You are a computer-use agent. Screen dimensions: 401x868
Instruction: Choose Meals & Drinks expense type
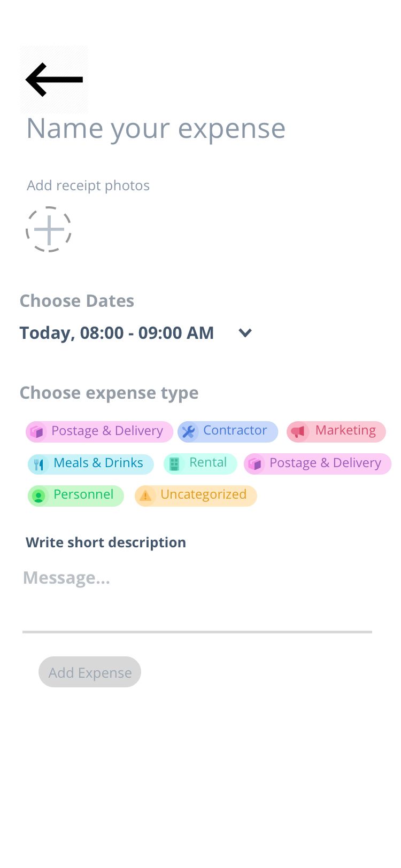click(98, 463)
